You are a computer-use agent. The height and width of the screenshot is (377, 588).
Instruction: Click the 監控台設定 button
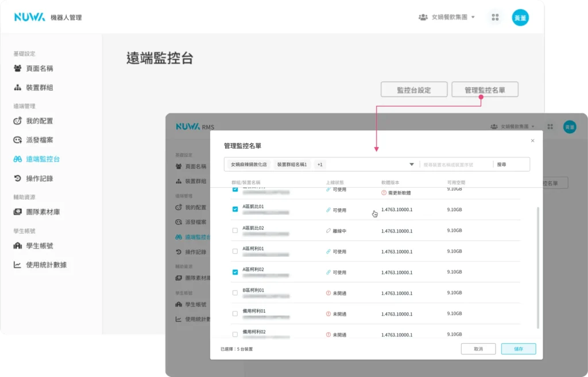[x=414, y=90]
